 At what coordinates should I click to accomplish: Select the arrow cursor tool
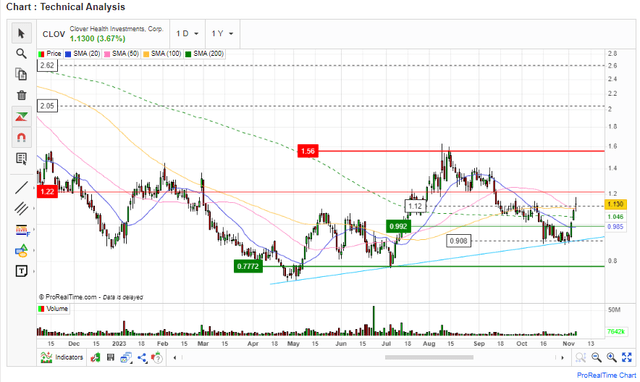(x=21, y=33)
